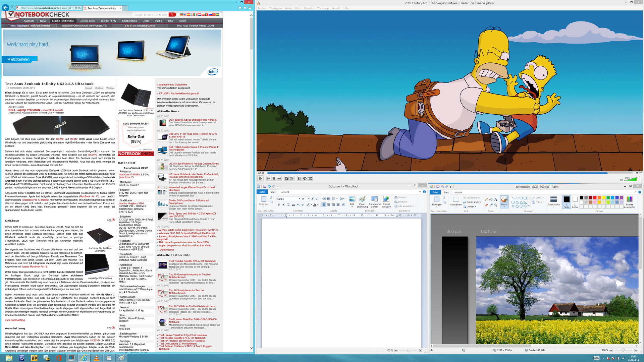
Task: Open the font size dropdown in WordPad
Action: pos(308,199)
